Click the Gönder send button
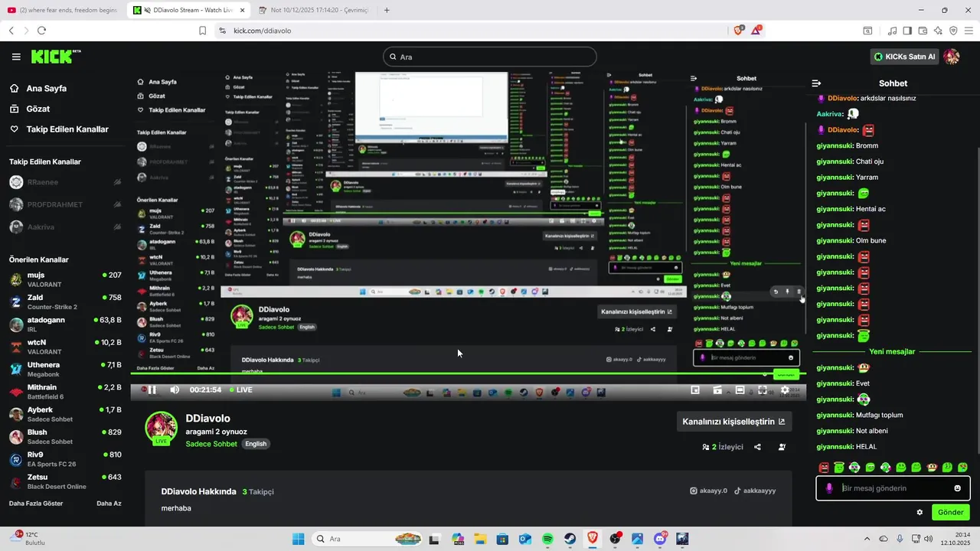 (950, 512)
